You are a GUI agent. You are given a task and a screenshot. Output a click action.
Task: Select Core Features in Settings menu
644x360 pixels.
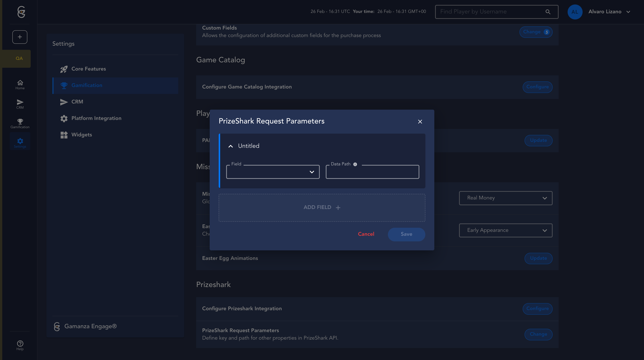pyautogui.click(x=89, y=69)
